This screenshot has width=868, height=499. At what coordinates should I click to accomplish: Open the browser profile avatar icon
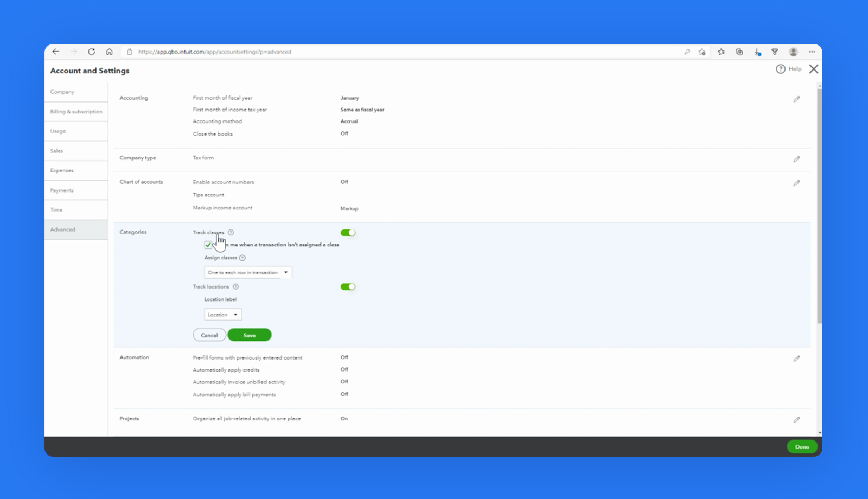coord(794,52)
